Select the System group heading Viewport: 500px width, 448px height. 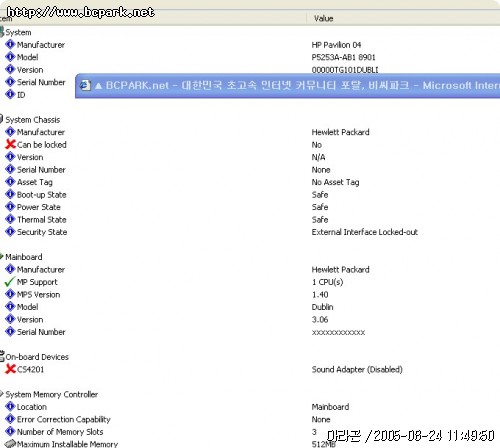point(18,32)
